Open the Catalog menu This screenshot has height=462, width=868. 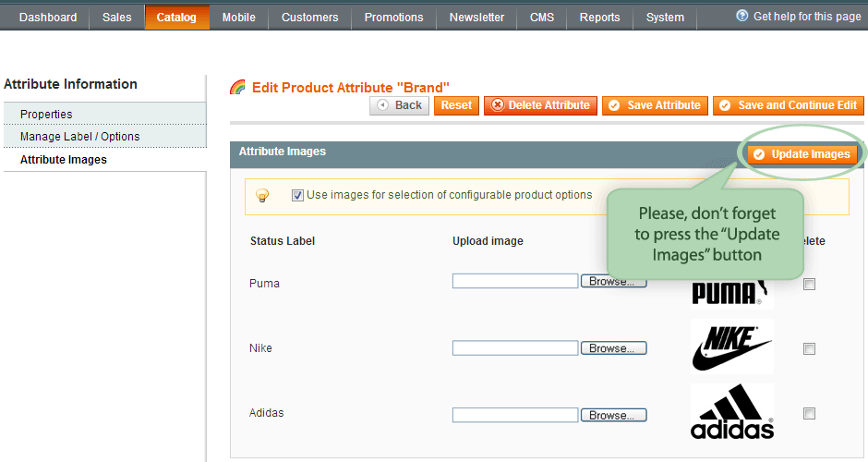(x=176, y=18)
